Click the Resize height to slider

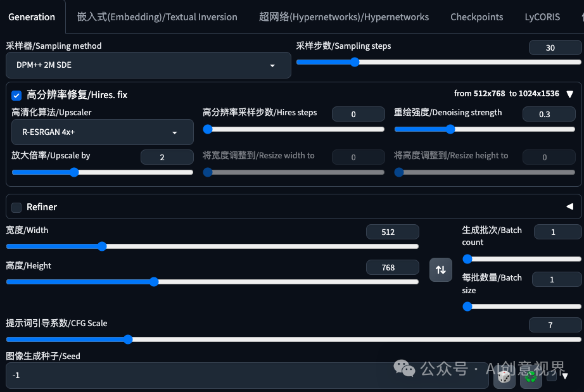click(x=485, y=172)
